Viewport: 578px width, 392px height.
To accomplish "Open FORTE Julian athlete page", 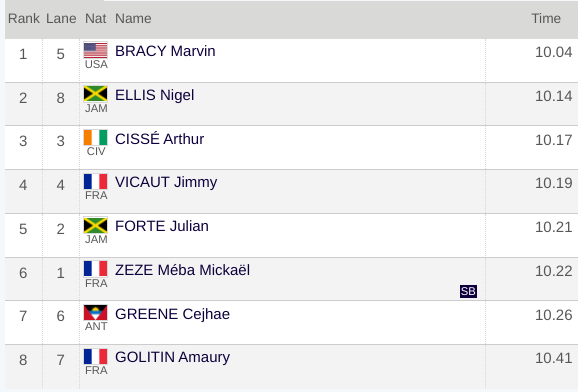I will click(162, 226).
